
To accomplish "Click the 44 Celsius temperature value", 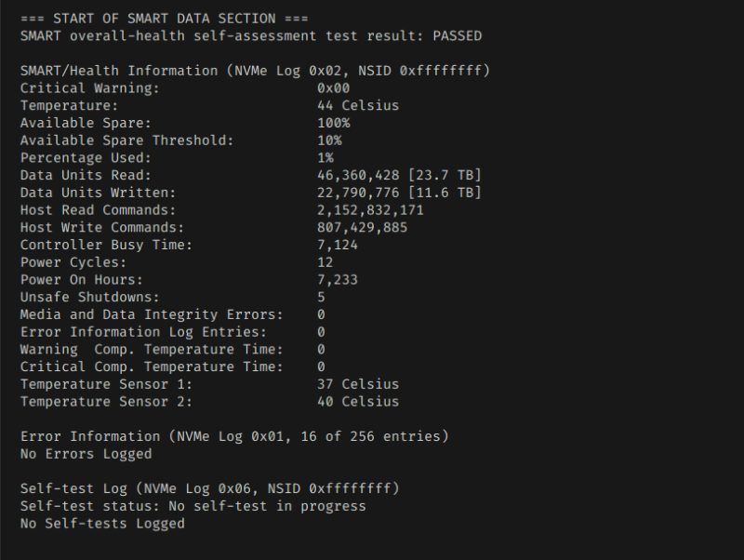I will pyautogui.click(x=357, y=105).
